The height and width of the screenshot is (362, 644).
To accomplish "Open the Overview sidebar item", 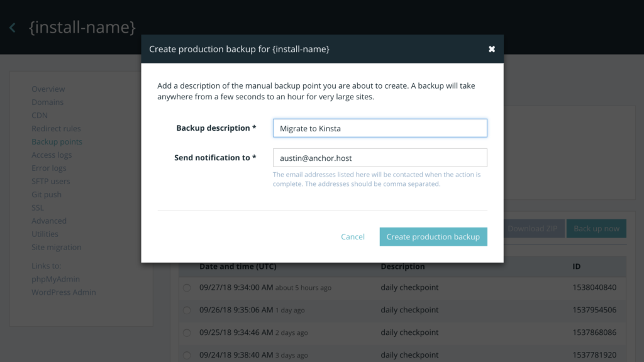I will 48,89.
